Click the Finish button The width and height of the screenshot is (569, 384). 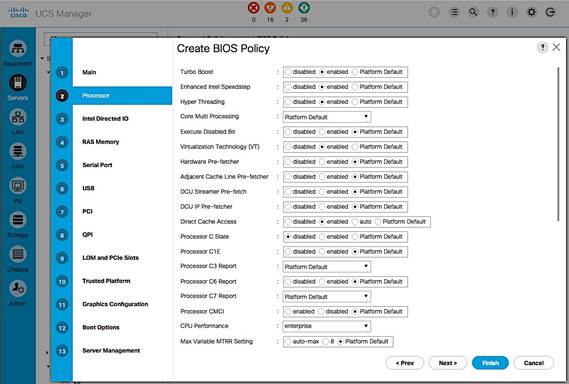tap(490, 363)
